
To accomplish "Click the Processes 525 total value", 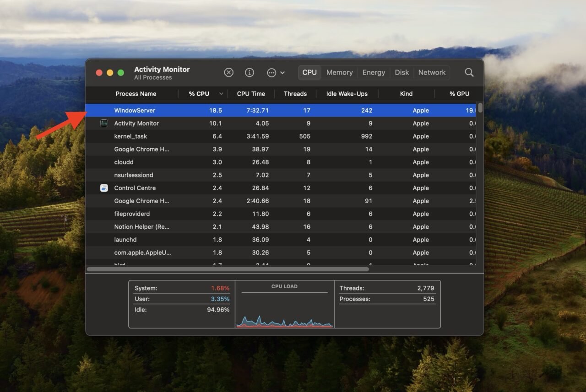I will (x=429, y=299).
